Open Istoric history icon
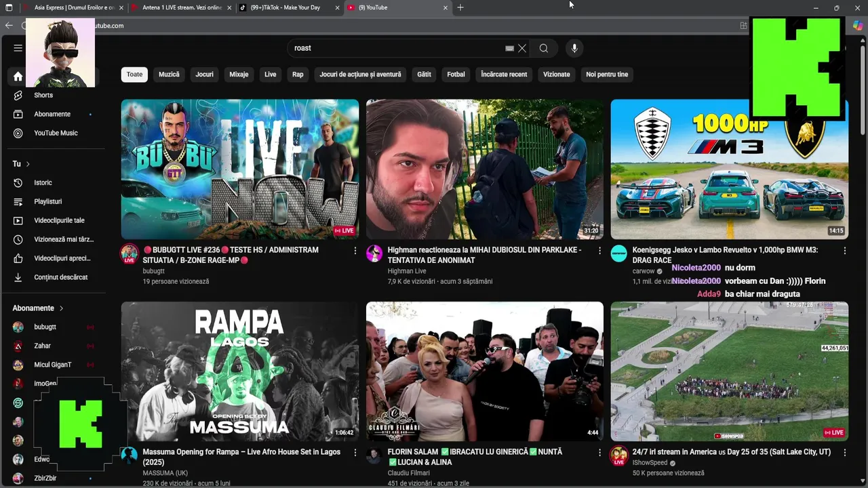Screen dimensions: 868x488 point(18,182)
